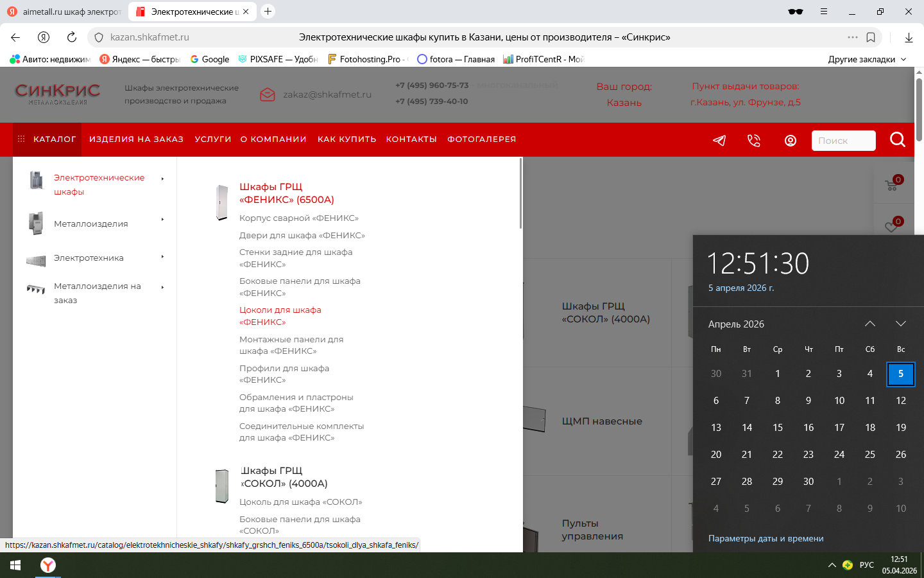Open КАК КУПИТЬ menu item
This screenshot has width=924, height=578.
click(347, 139)
